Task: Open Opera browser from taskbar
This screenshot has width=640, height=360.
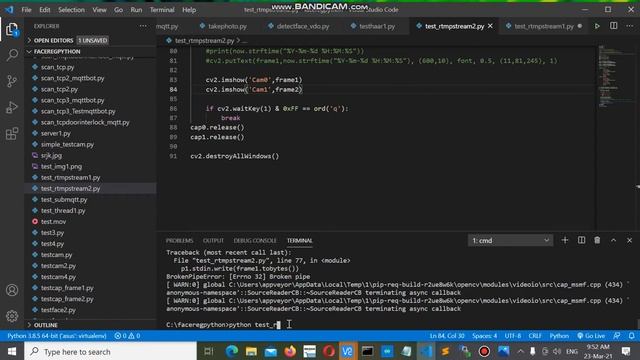Action: pos(329,351)
